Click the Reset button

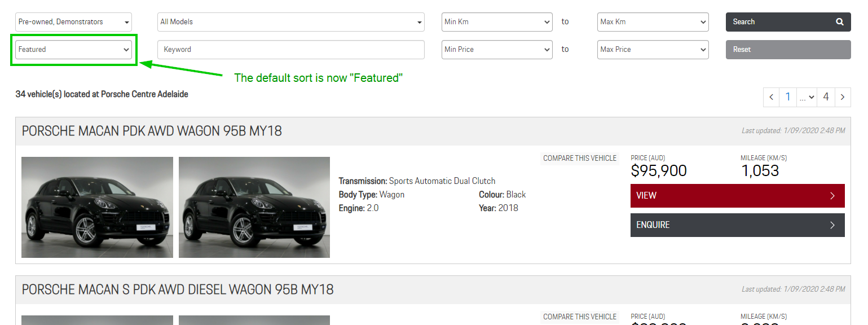788,50
